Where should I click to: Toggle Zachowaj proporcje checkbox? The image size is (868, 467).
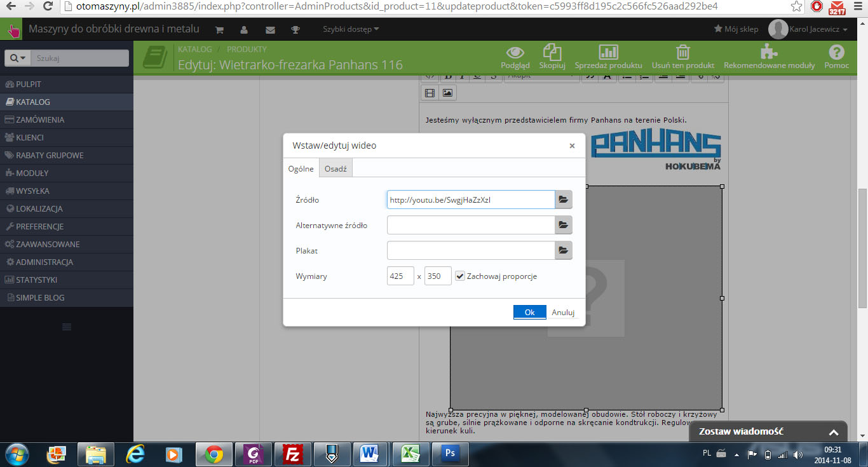[460, 276]
